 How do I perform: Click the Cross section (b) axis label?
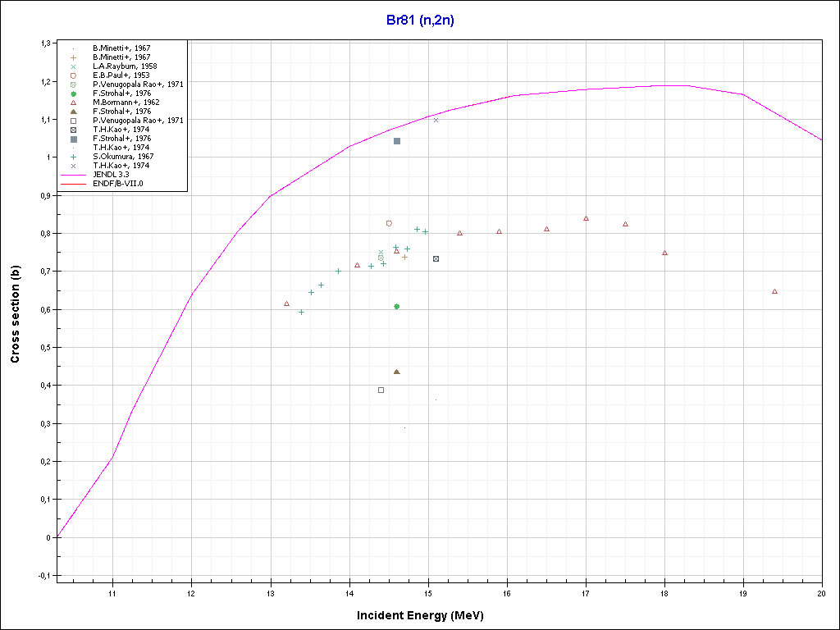[15, 315]
